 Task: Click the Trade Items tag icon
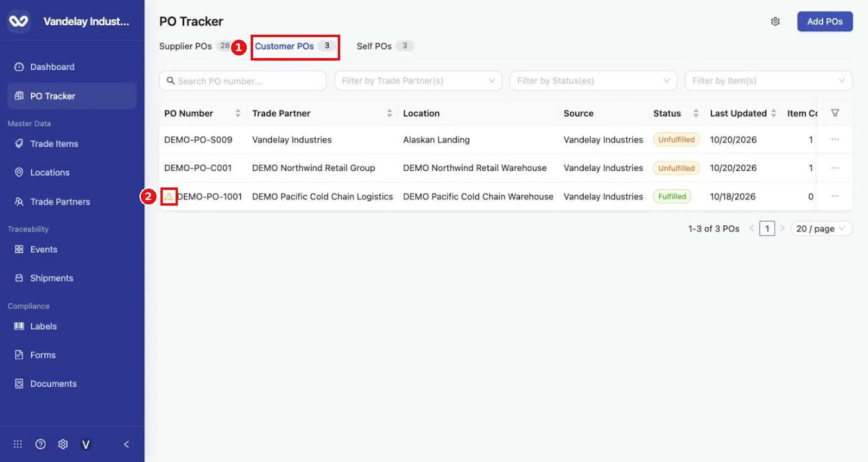click(x=19, y=144)
